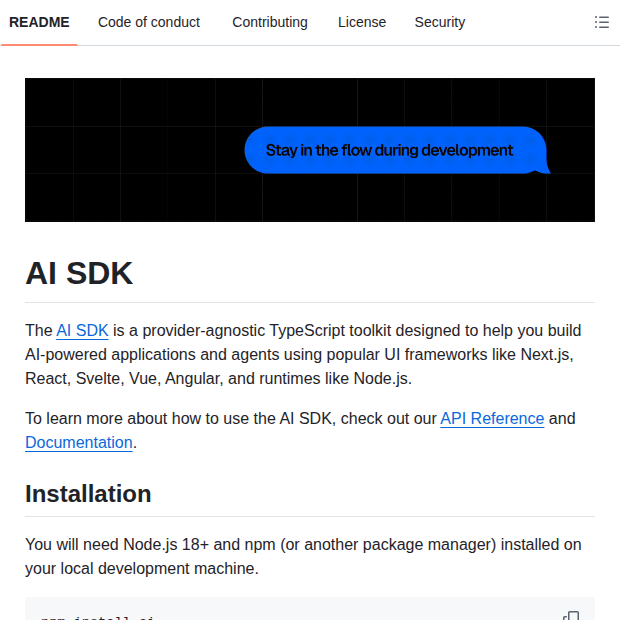The height and width of the screenshot is (620, 620).
Task: Click the Installation heading
Action: [x=88, y=494]
